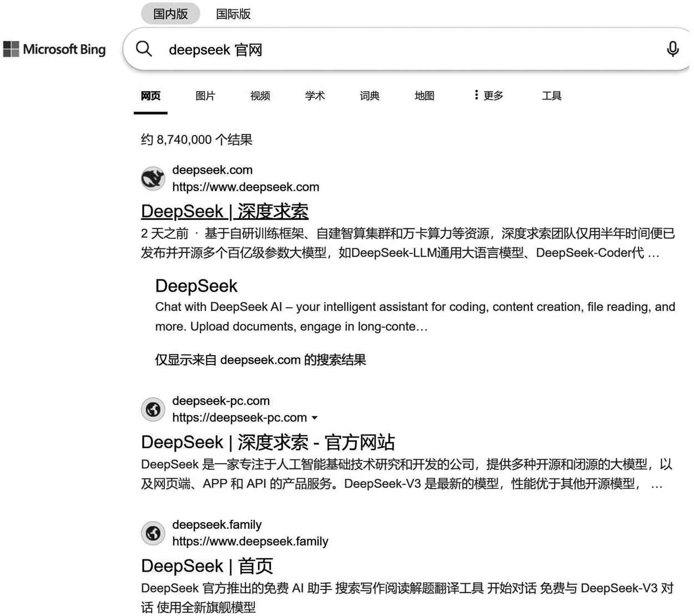Select the 网页 search tab
Image resolution: width=694 pixels, height=616 pixels.
[150, 96]
